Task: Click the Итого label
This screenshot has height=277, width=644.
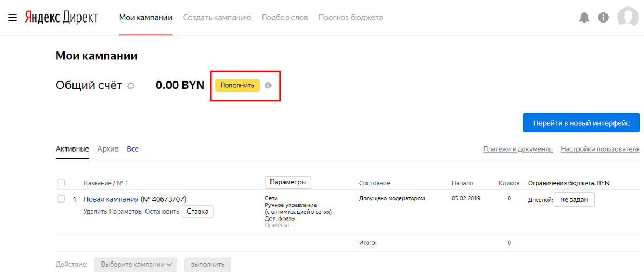Action: pyautogui.click(x=368, y=243)
